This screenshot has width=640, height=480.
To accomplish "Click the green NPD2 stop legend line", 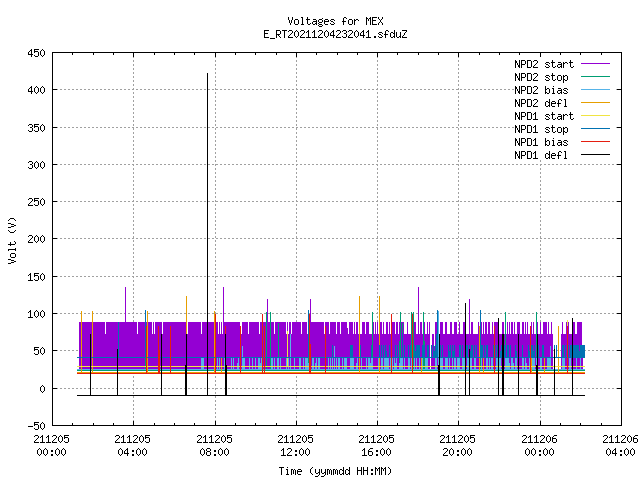I will coord(596,76).
